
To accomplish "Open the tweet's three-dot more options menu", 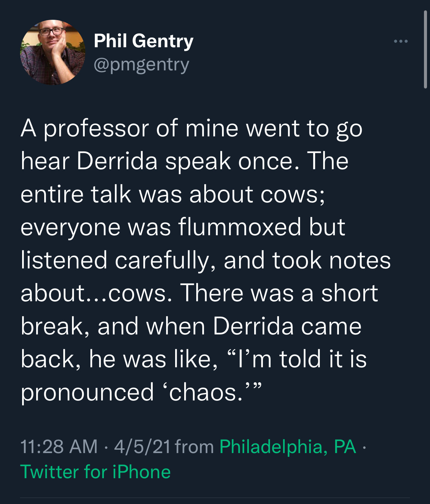I will (x=401, y=42).
